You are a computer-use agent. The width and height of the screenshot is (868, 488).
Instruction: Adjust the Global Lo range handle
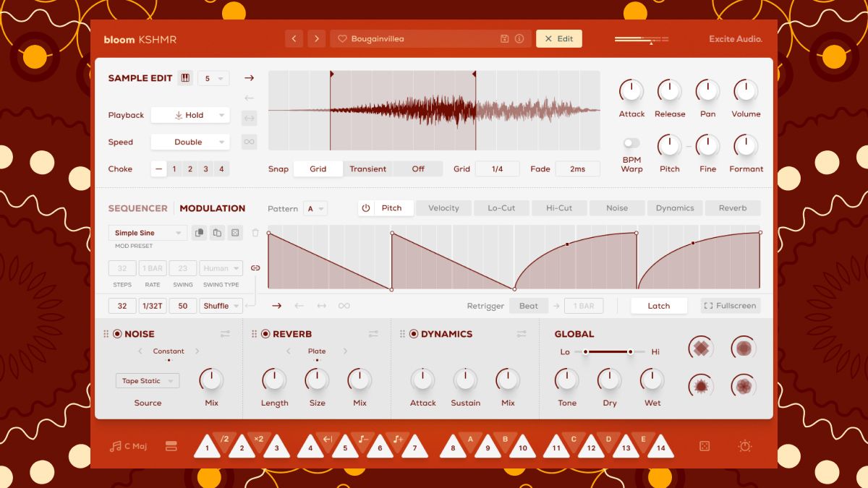586,352
